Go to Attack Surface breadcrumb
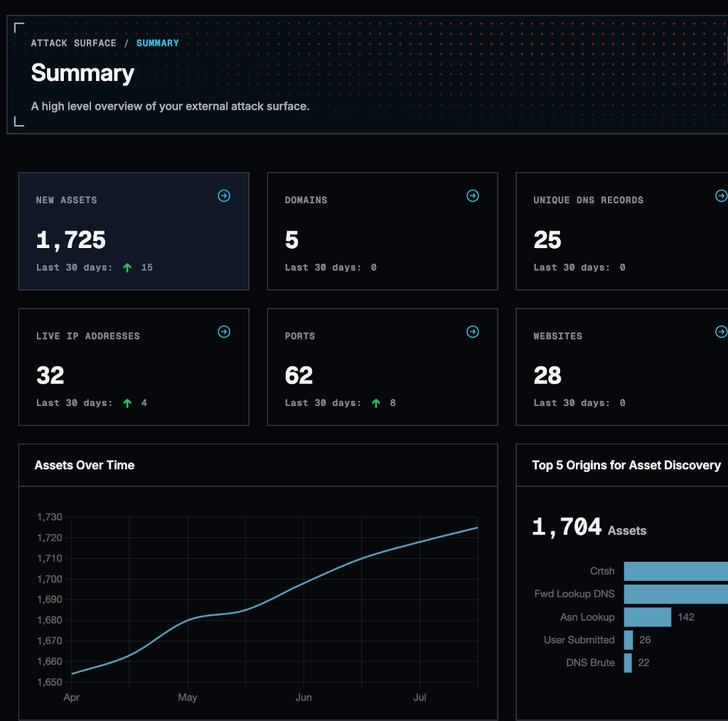Screen dimensions: 728x721 pyautogui.click(x=73, y=43)
